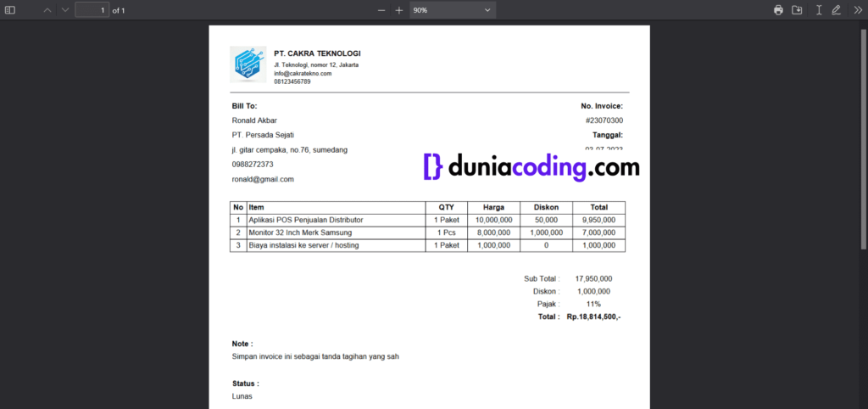Viewport: 868px width, 409px height.
Task: Click the Diskon column header
Action: 546,207
